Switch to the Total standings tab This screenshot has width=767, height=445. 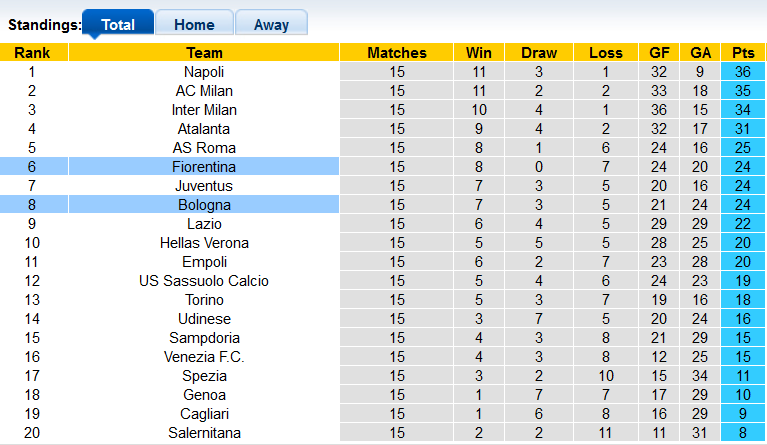pos(118,24)
